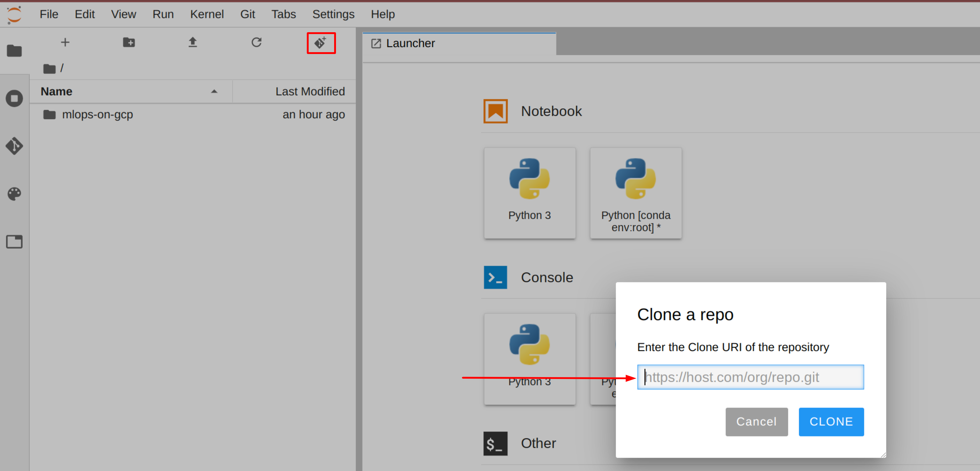Screen dimensions: 980x471
Task: Click the upload files icon
Action: click(193, 42)
